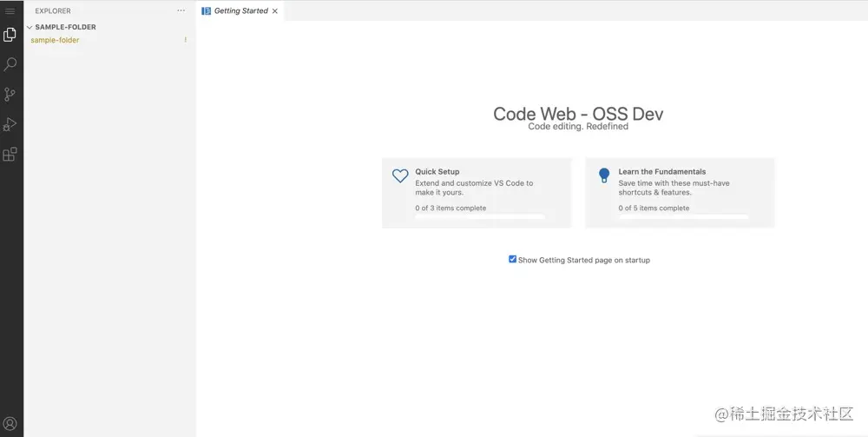Click the '0 of 5 items complete' text
868x437 pixels.
654,209
